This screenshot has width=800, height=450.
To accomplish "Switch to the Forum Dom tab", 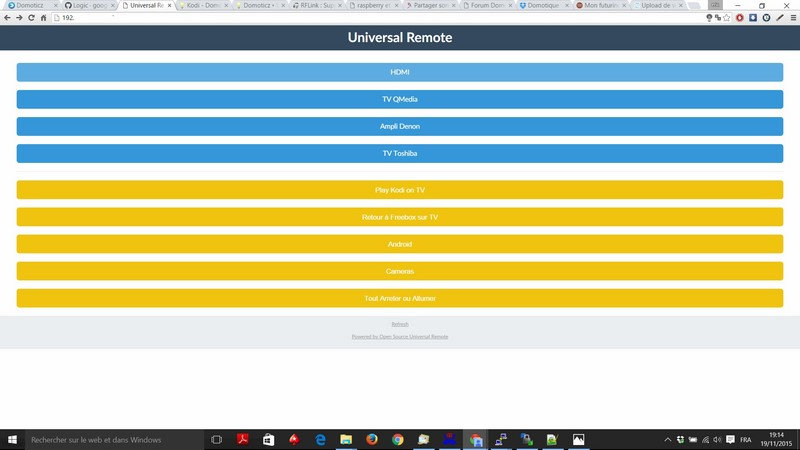I will 487,5.
